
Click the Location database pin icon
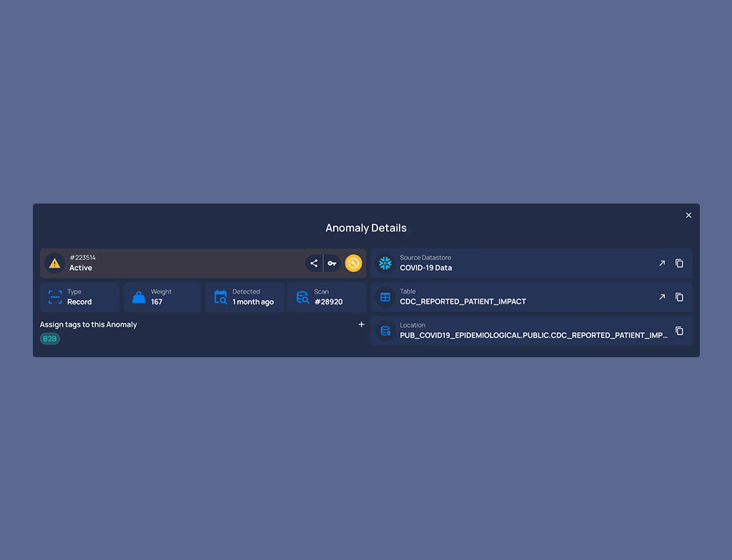click(385, 331)
